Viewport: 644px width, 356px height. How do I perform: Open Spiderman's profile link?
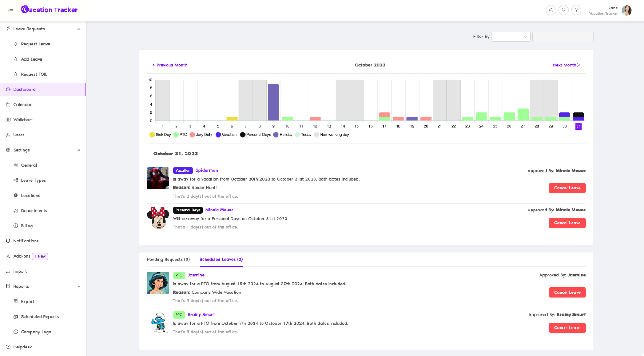[207, 170]
